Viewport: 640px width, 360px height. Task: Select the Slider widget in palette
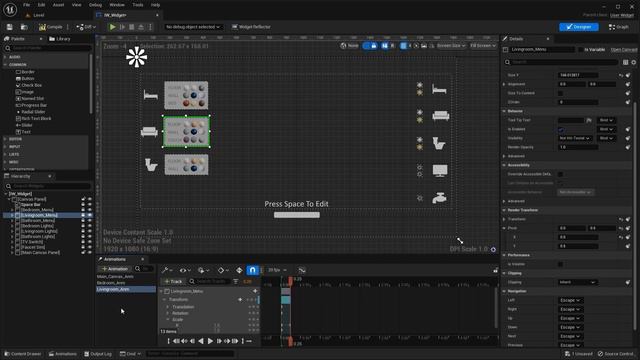coord(24,125)
